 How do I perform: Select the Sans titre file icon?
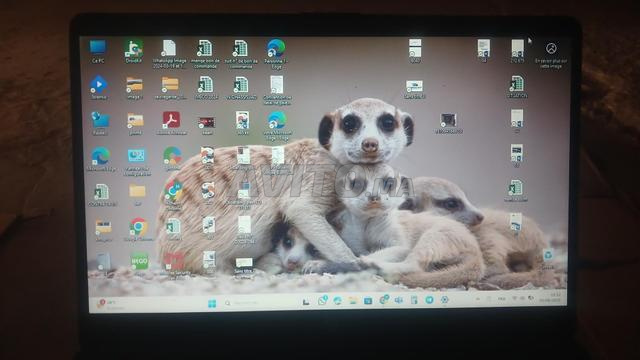tap(244, 267)
